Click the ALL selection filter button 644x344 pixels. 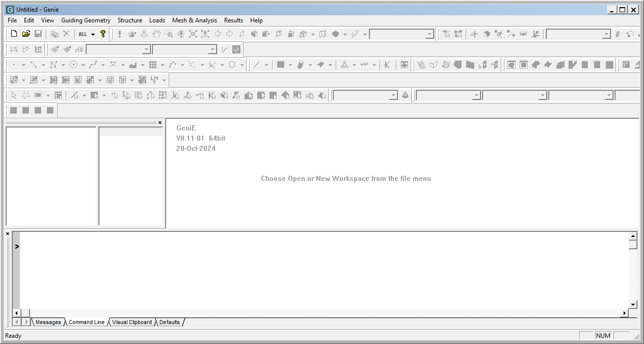pyautogui.click(x=83, y=34)
